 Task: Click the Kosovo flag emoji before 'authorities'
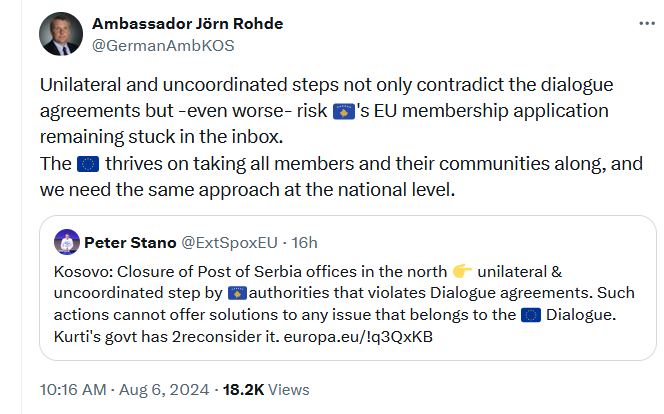(238, 293)
